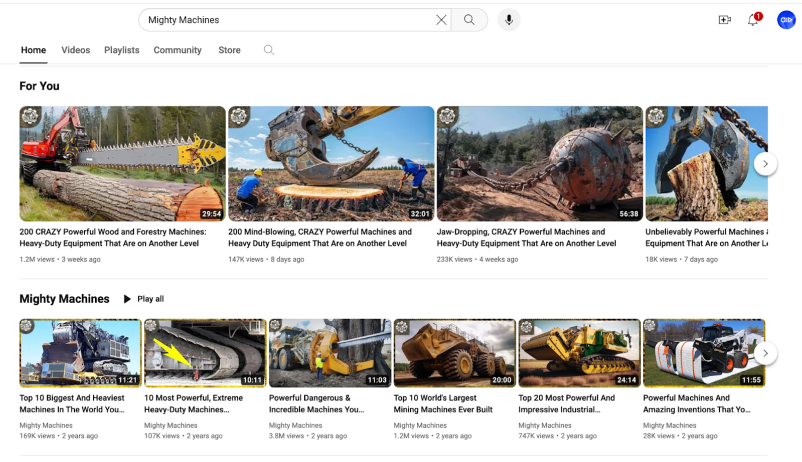Open title 200 CRAZY Powerful Wood and Forestry Machines

coord(113,237)
